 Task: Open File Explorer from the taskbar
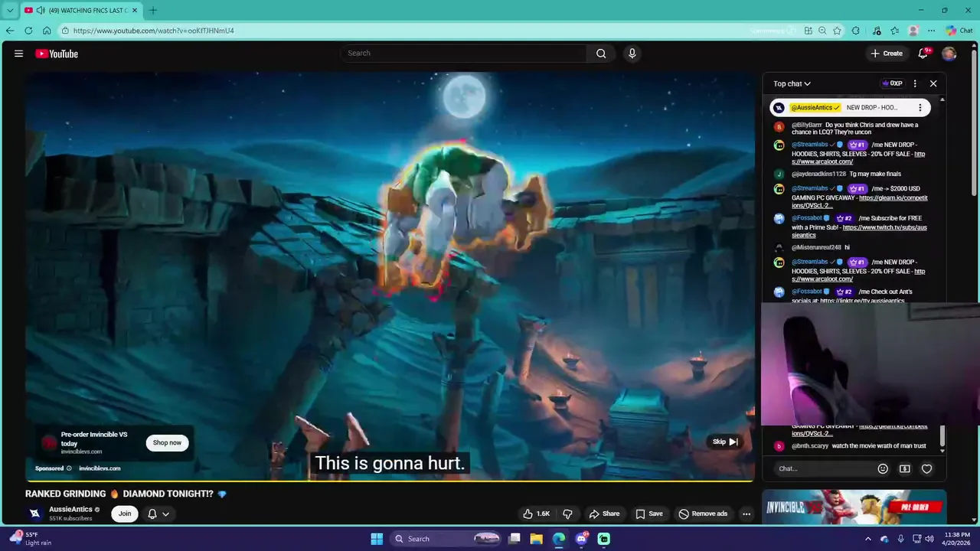coord(537,539)
